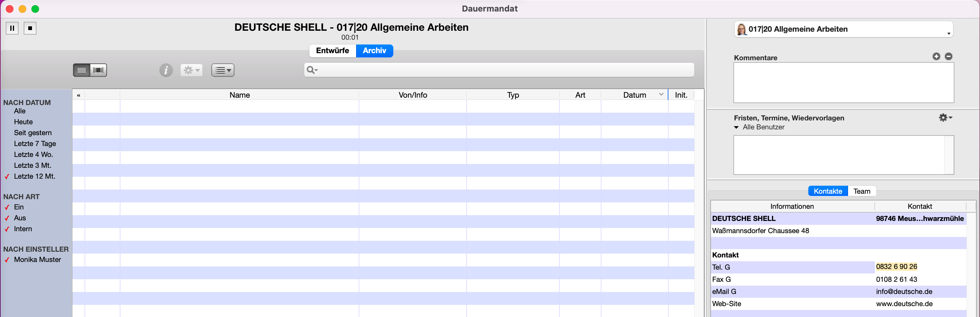This screenshot has height=317, width=980.
Task: Stop the time tracker
Action: coord(30,28)
